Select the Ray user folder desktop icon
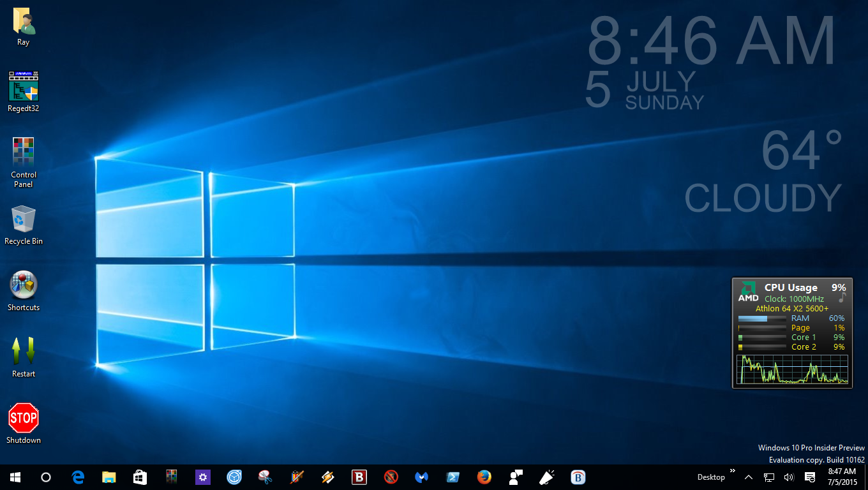 click(x=24, y=27)
